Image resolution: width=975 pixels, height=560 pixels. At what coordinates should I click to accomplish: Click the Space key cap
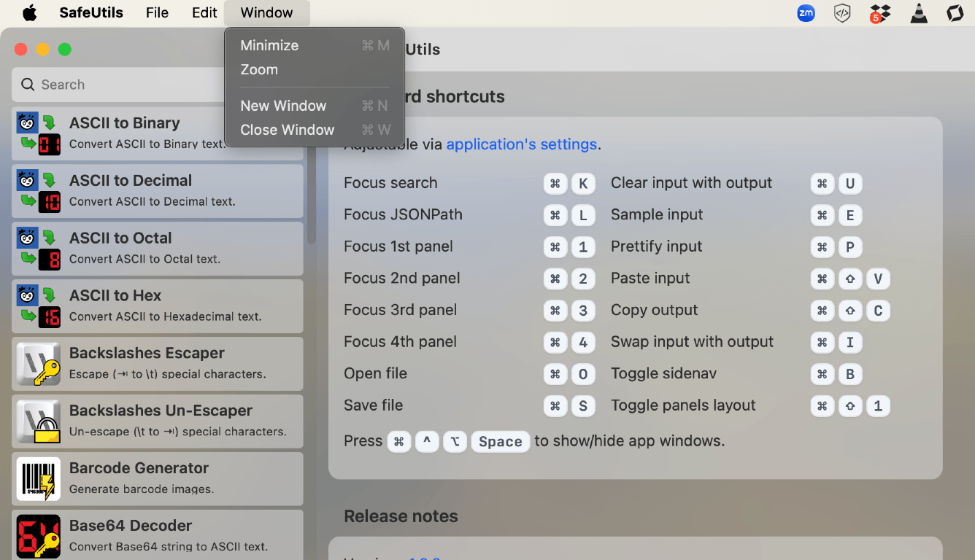click(x=500, y=442)
